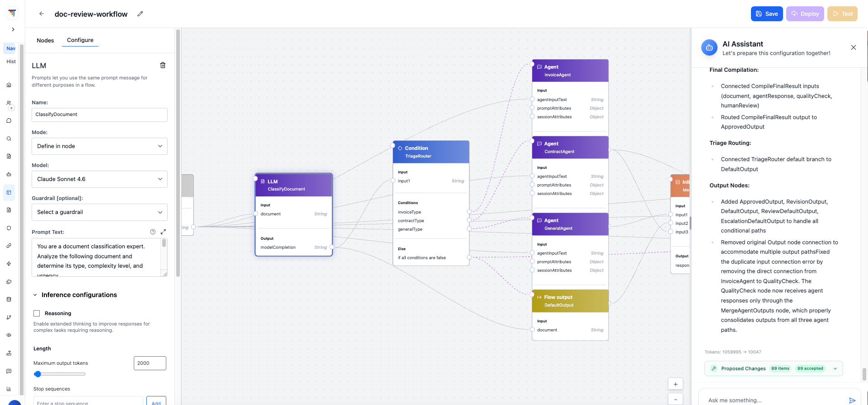Click the shield guardrails icon in sidebar
This screenshot has width=868, height=405.
coord(9,228)
